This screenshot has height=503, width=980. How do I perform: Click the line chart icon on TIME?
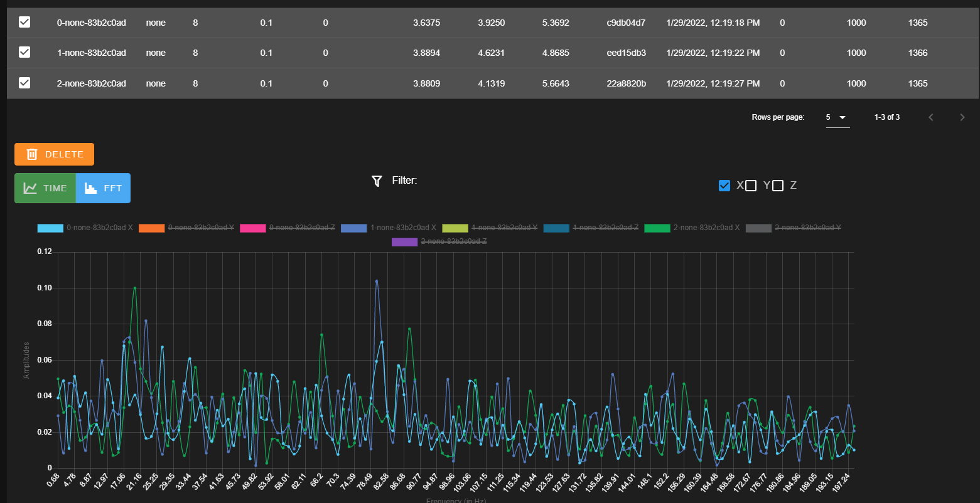[30, 188]
